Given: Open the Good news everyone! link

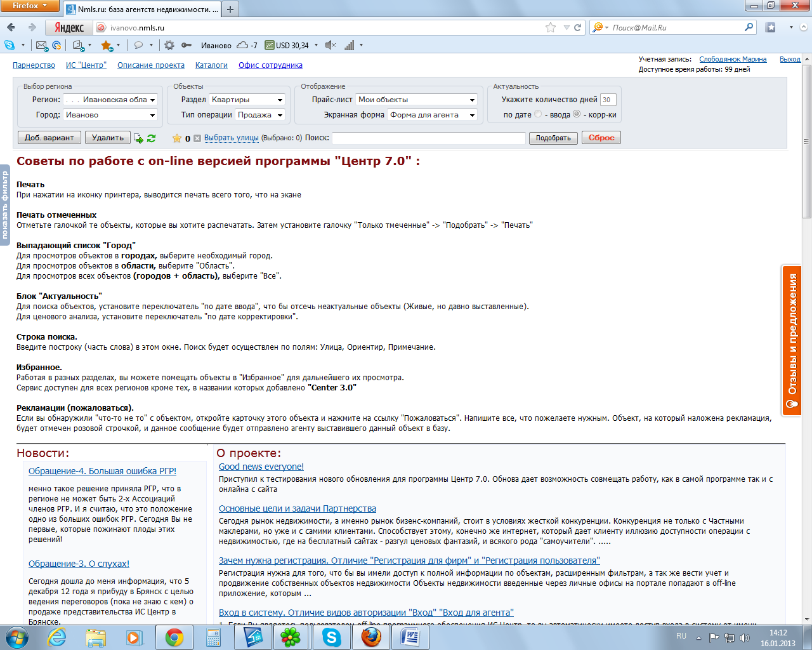Looking at the screenshot, I should point(261,467).
